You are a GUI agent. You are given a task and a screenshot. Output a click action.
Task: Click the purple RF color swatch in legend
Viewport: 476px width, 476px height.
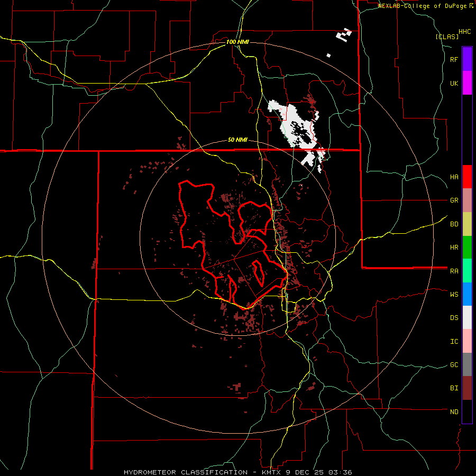[467, 59]
